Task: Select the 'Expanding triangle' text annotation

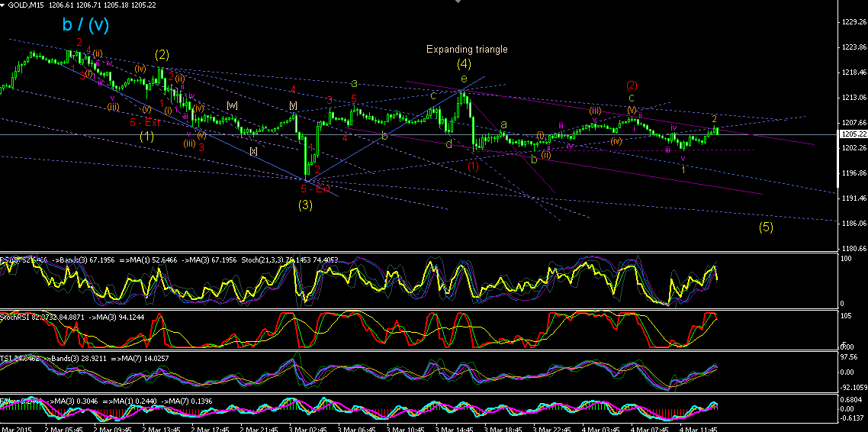Action: pos(467,50)
